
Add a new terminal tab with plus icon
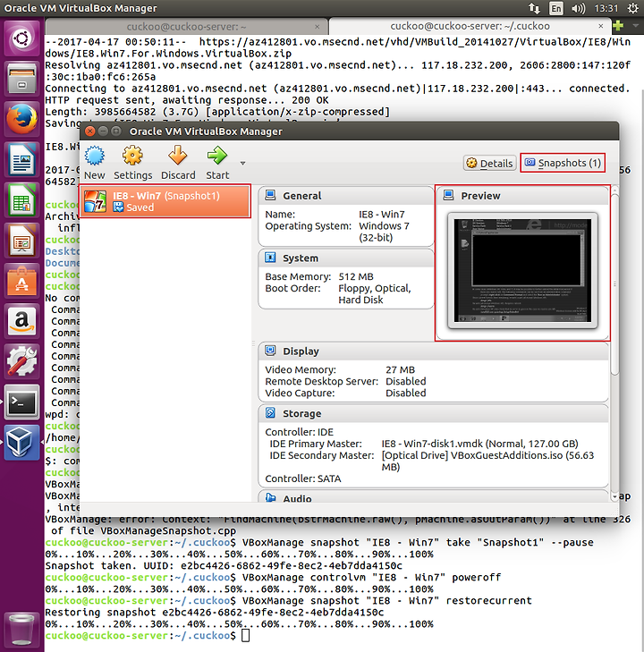pos(618,26)
